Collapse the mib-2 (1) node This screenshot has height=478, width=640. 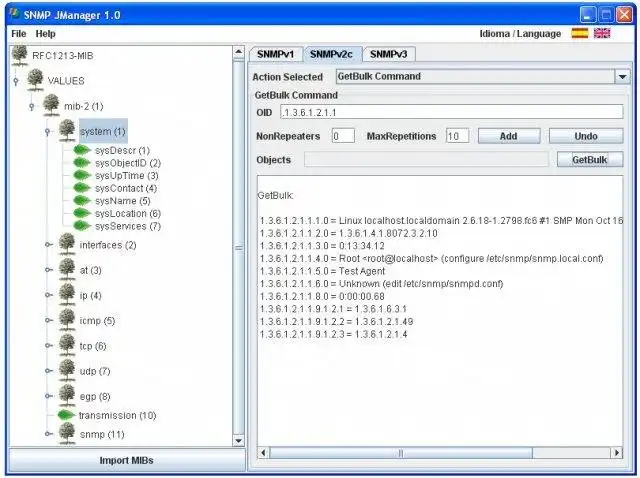coord(32,107)
